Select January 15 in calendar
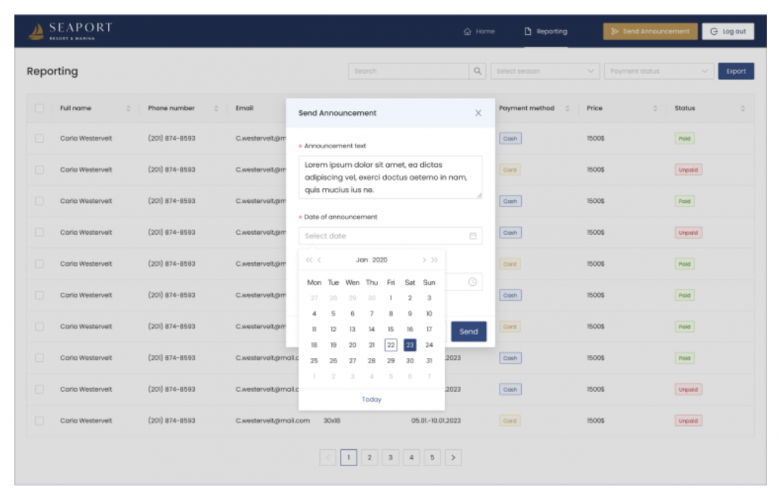Viewport: 780px width, 500px height. click(x=390, y=329)
